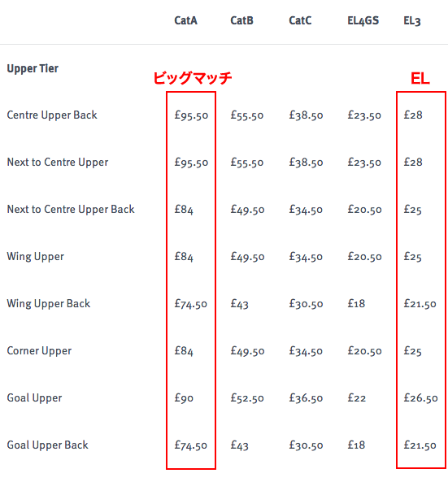The height and width of the screenshot is (482, 448).
Task: Click the Goal Upper Back row label
Action: tap(48, 445)
